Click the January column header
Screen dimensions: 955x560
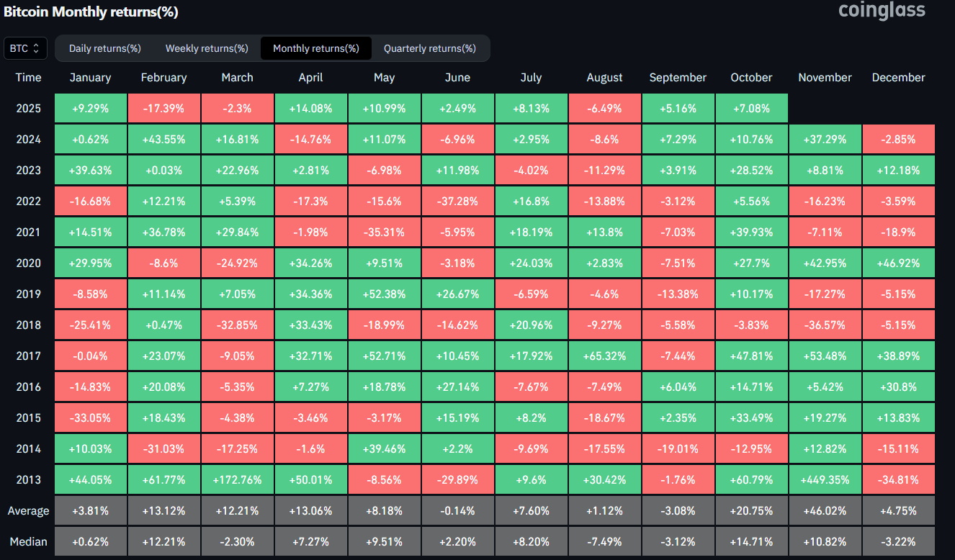(91, 78)
